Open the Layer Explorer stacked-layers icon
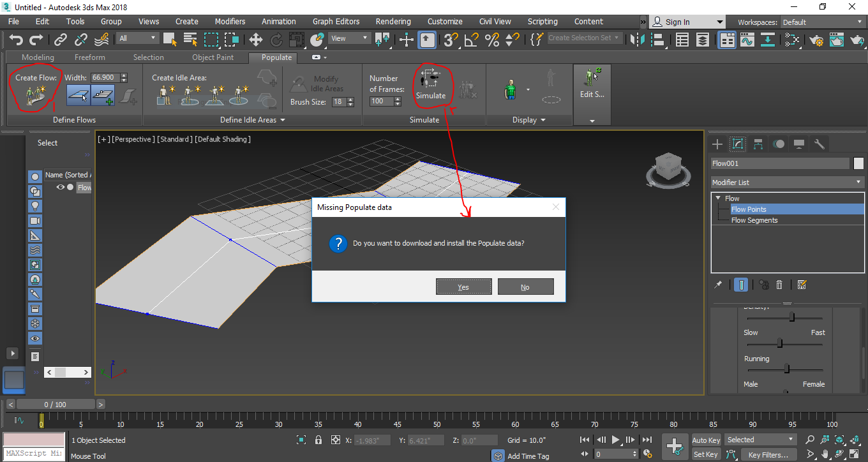Screen dimensions: 868x462 [x=703, y=40]
